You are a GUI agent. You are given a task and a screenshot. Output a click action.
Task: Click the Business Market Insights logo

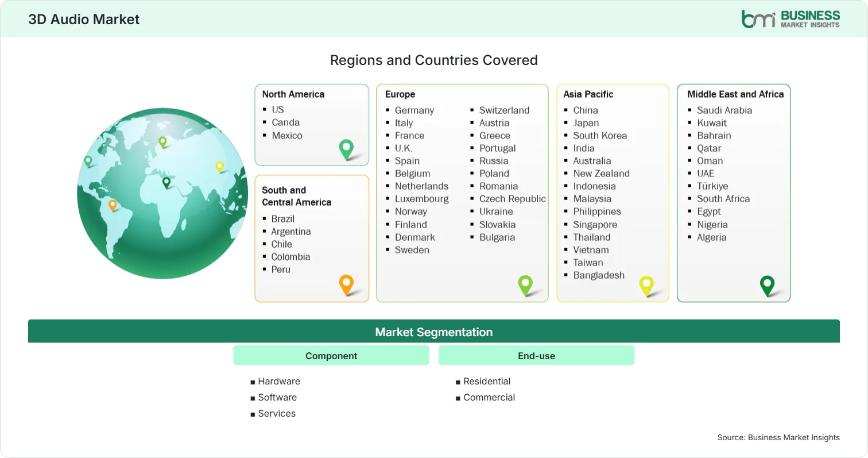[x=790, y=18]
